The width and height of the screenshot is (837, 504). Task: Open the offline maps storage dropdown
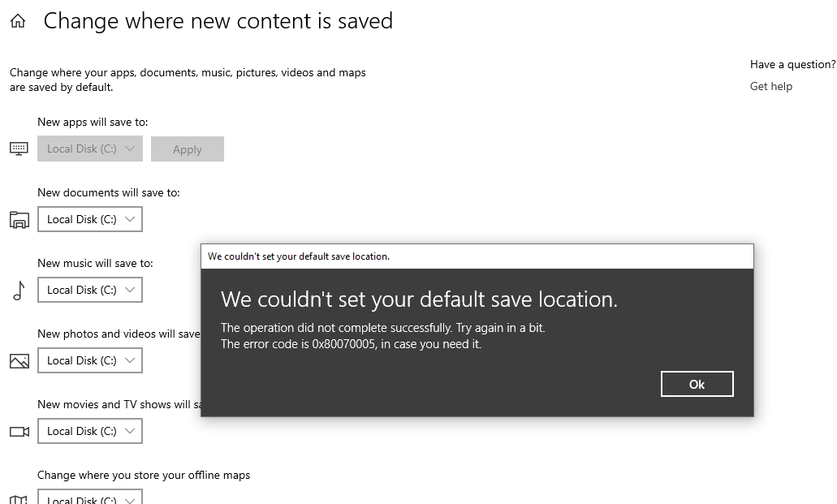tap(89, 498)
